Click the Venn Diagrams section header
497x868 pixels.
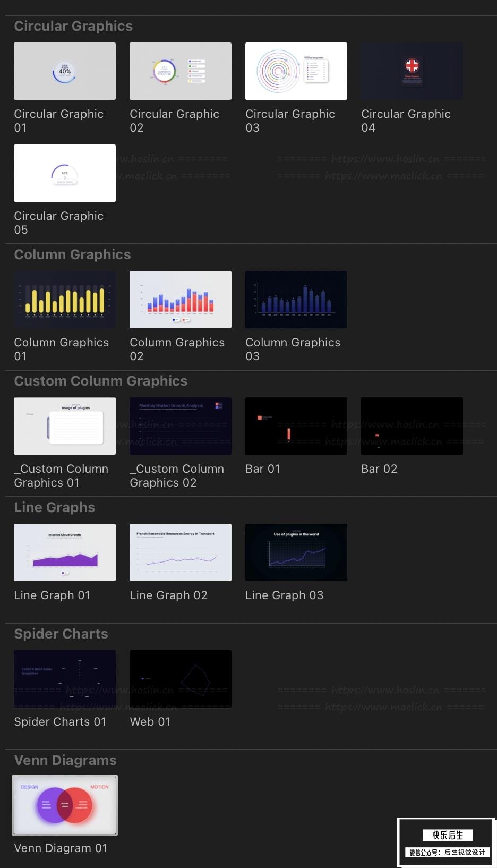pyautogui.click(x=65, y=760)
